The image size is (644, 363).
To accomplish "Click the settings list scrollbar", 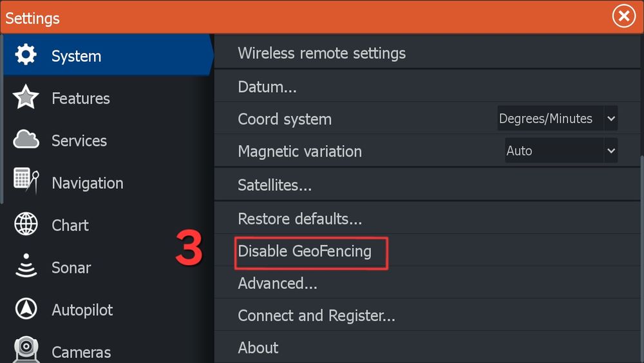I will point(641,258).
